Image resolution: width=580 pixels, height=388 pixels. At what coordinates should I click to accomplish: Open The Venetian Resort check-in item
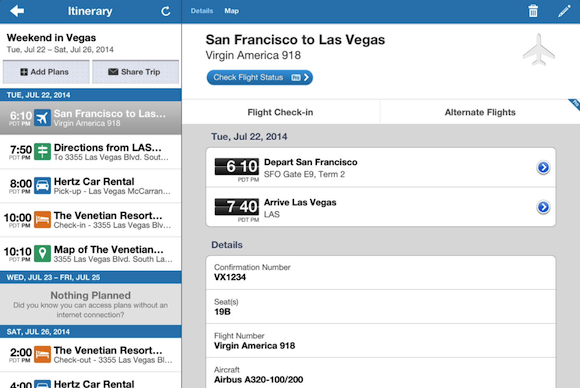coord(91,220)
